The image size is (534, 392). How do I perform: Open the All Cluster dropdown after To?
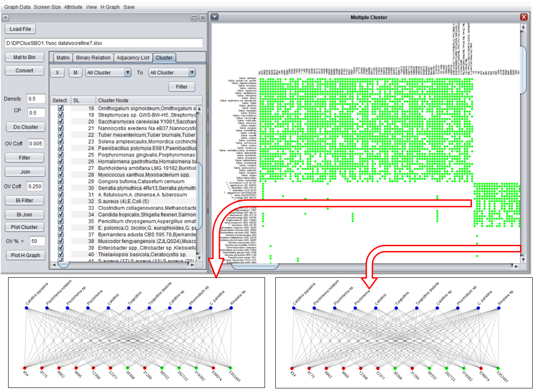pos(172,72)
